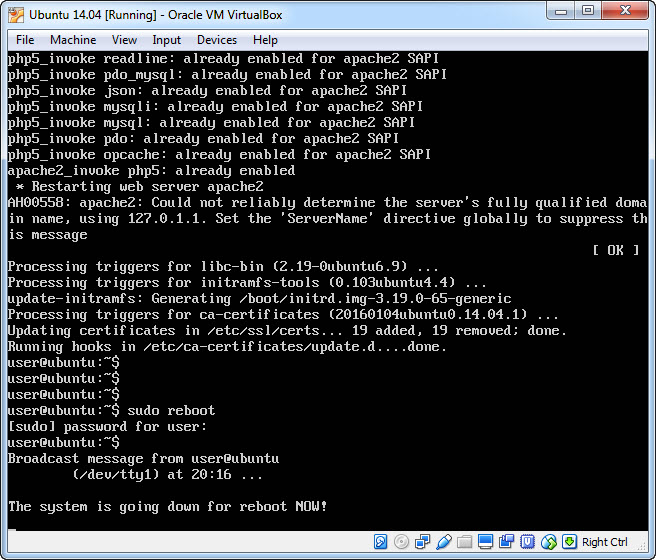Click the Right Ctrl host key label

coord(605,542)
